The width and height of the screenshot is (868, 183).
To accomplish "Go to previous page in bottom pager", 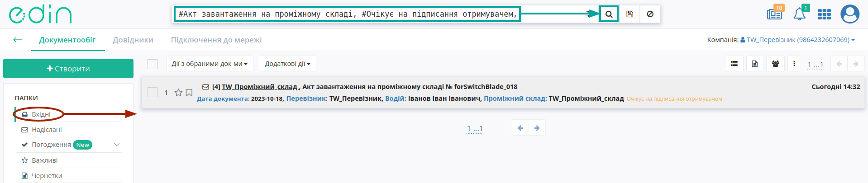I will point(520,128).
